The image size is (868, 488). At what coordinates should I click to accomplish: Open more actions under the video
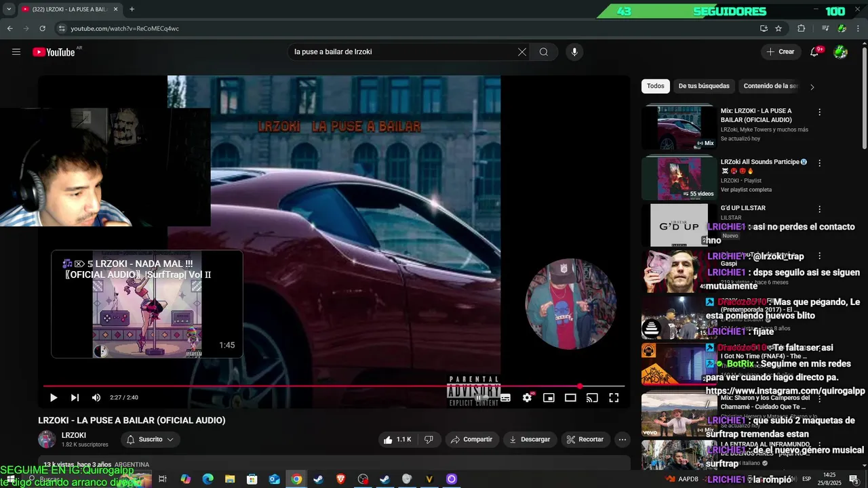[x=623, y=439]
